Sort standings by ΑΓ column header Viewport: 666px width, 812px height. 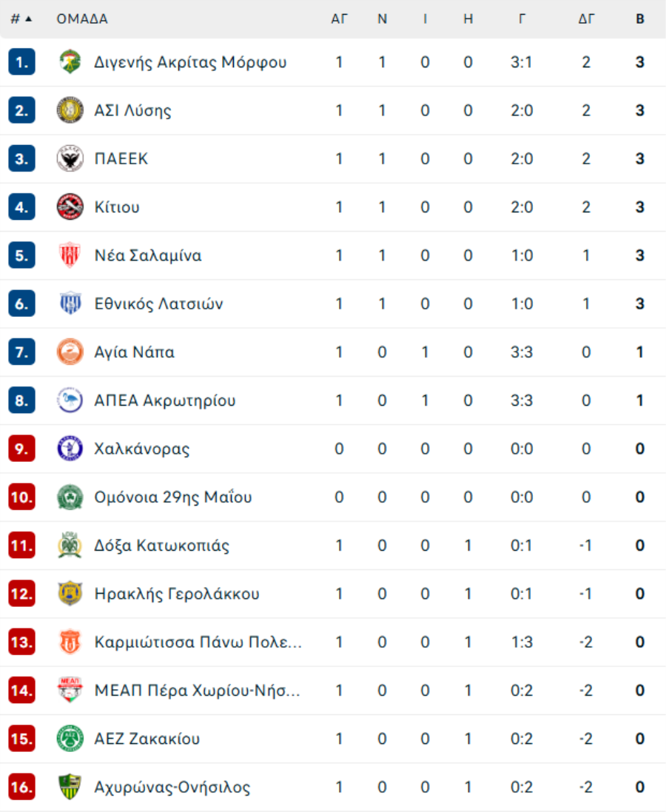point(339,19)
